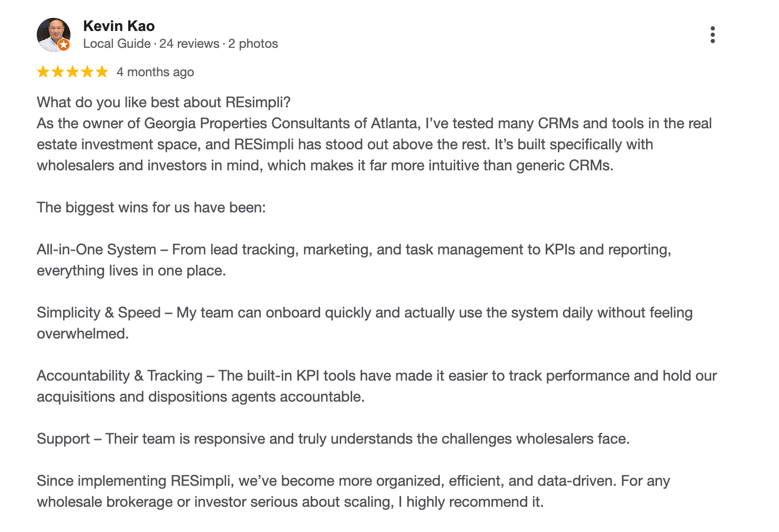Open the three-dot review options menu
The width and height of the screenshot is (779, 532).
click(x=712, y=35)
